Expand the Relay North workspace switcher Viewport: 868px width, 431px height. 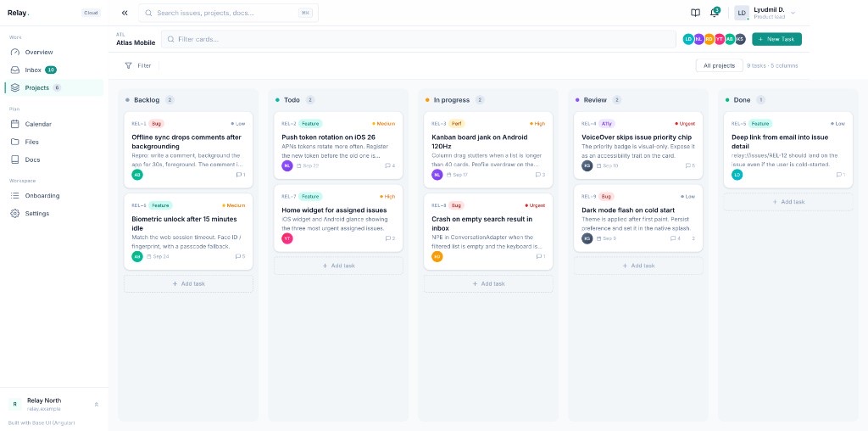coord(54,404)
